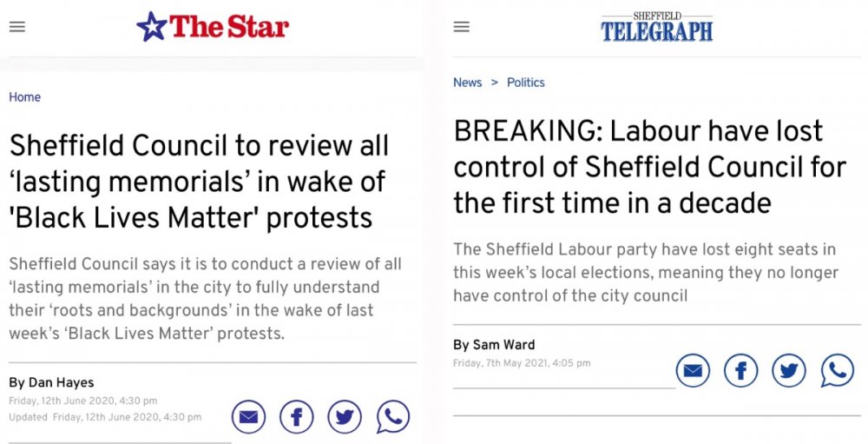Send Telegraph article via WhatsApp
Viewport: 868px width, 444px height.
coord(837,371)
